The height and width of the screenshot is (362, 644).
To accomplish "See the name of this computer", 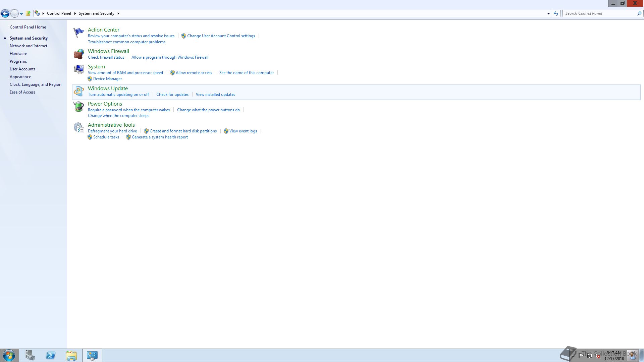I will pos(247,73).
